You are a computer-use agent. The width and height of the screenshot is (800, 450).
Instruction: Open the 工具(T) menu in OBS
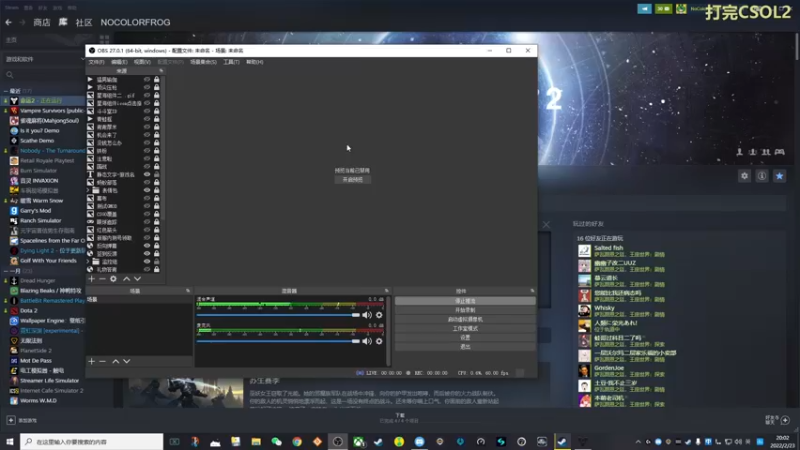(x=231, y=62)
